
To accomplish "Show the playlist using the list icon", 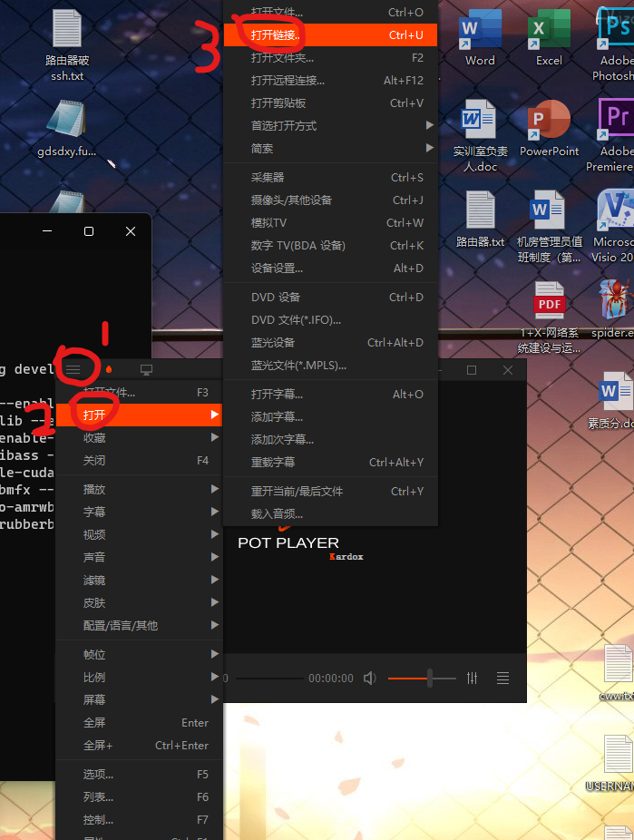I will 502,679.
